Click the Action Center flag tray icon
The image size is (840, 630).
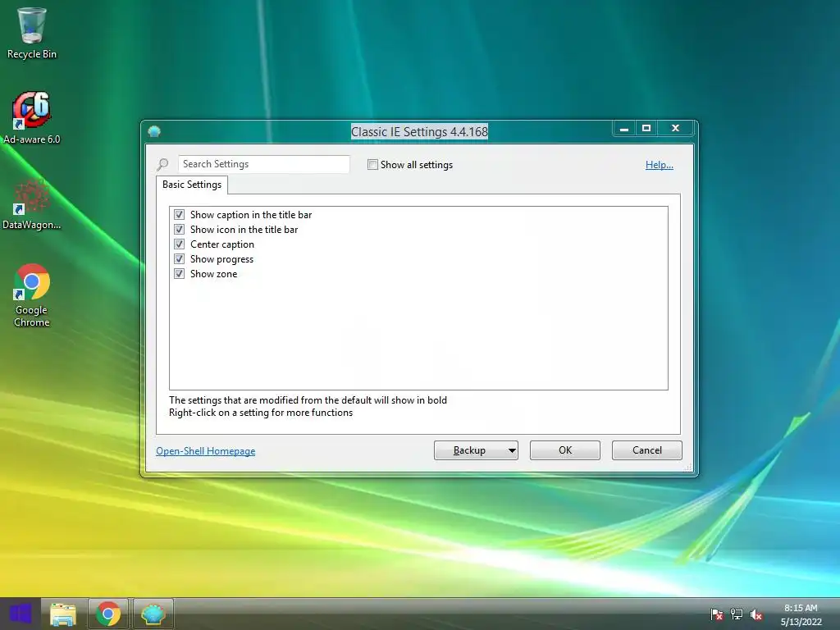(x=716, y=614)
